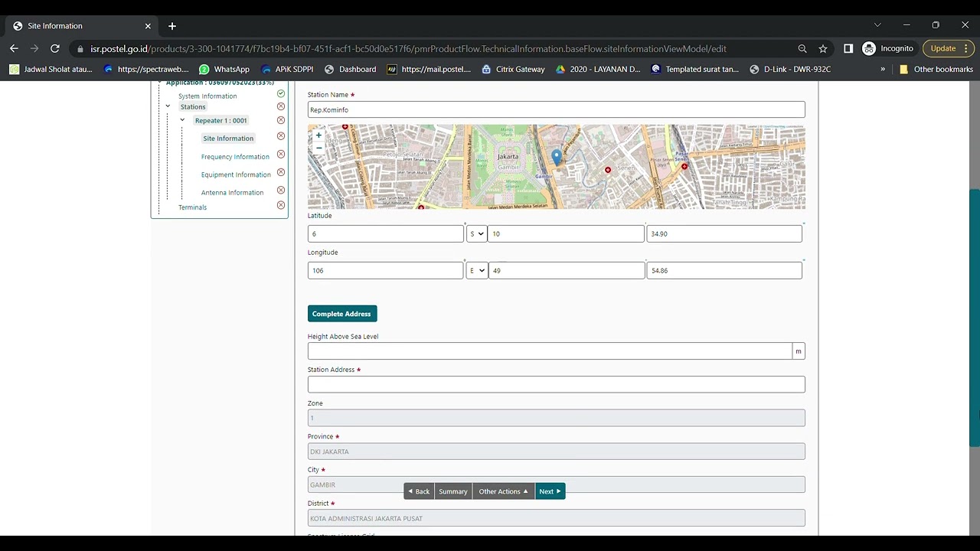The height and width of the screenshot is (551, 980).
Task: Click error icon beside Terminals
Action: pos(281,205)
